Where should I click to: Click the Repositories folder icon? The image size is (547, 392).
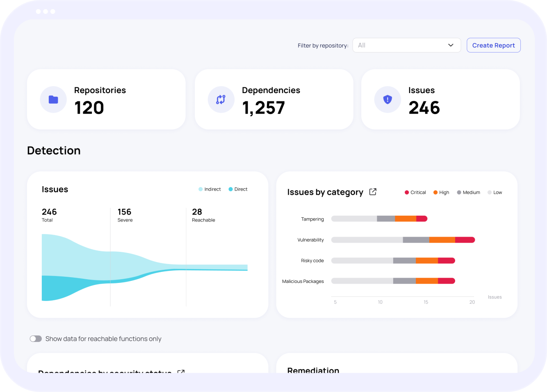[x=53, y=100]
